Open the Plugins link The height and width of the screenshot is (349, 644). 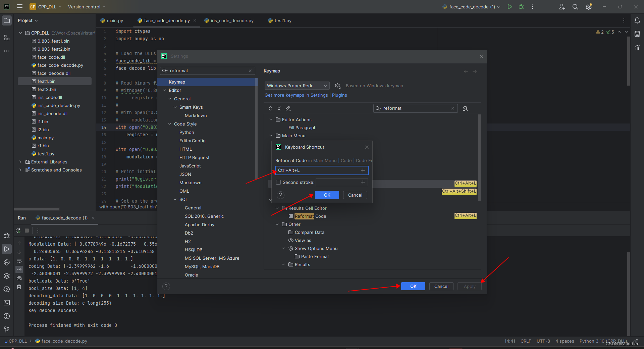click(x=339, y=95)
